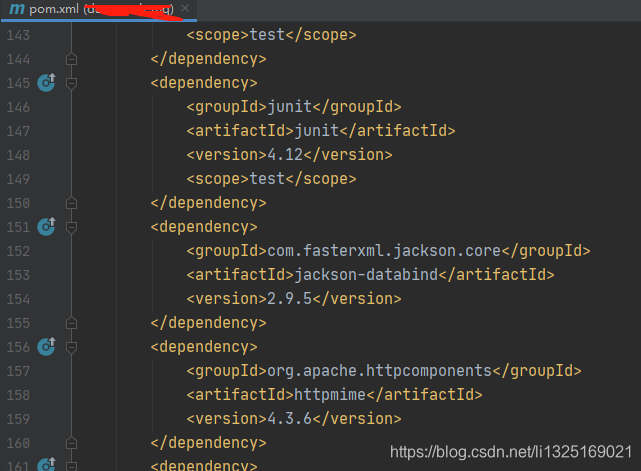Click the scope test text on line 143
Viewport: 641px width, 471px height.
[x=271, y=35]
